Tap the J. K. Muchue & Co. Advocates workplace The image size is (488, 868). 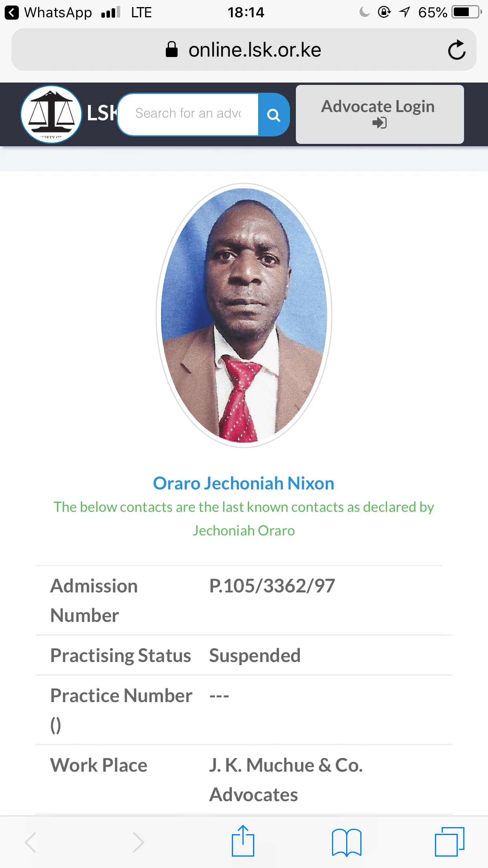point(286,780)
